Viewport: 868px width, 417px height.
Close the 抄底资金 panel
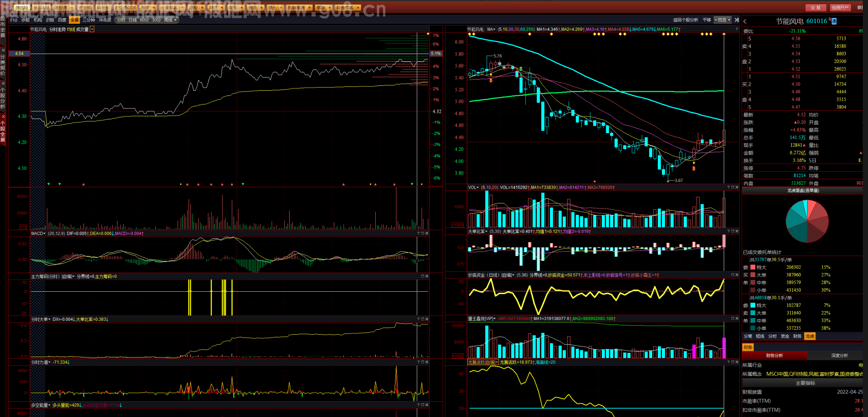tap(737, 275)
